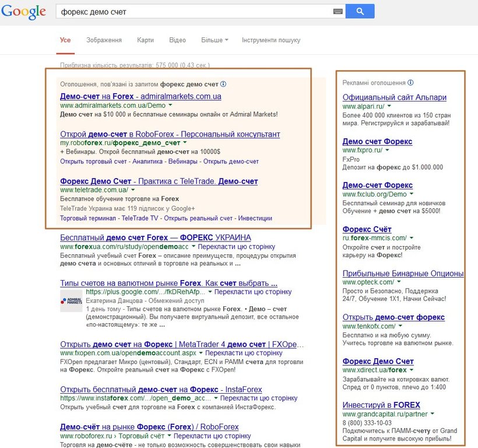Click 'Открыть реальный счет' TeleTrade sitelink
478x448 pixels.
198,218
